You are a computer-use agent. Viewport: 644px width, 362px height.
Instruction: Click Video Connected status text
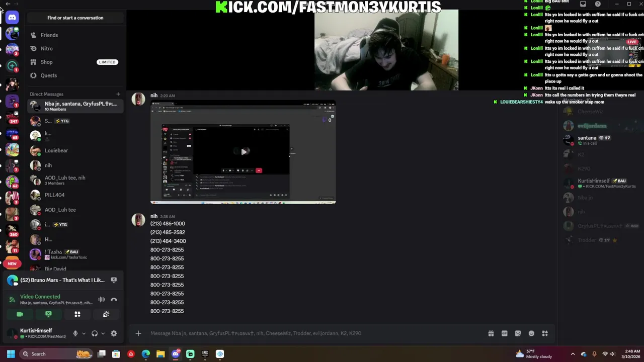click(x=40, y=297)
